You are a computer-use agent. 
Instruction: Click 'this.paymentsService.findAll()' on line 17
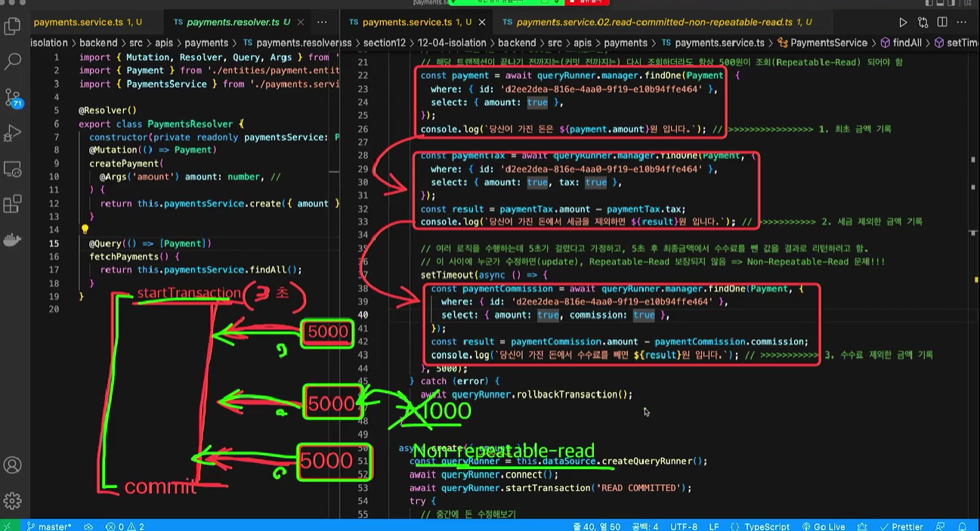click(x=219, y=270)
